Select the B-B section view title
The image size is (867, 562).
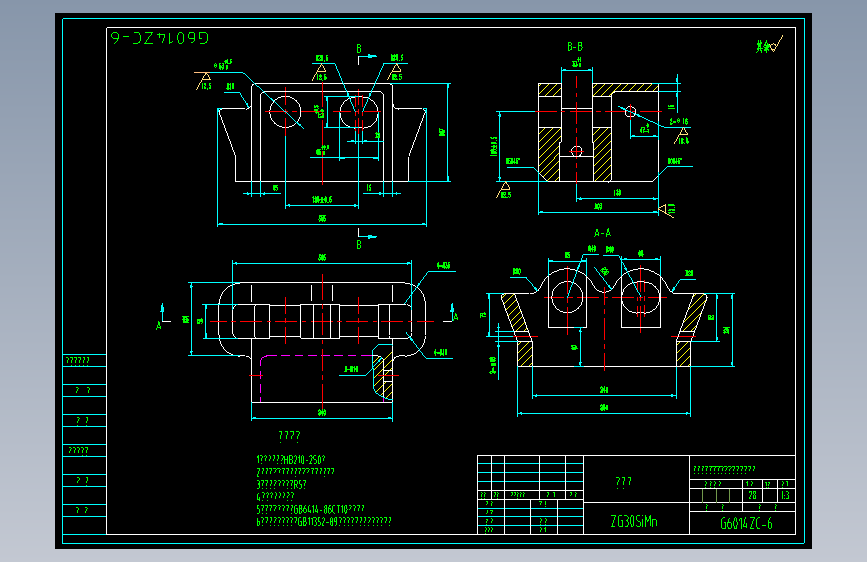click(x=575, y=47)
